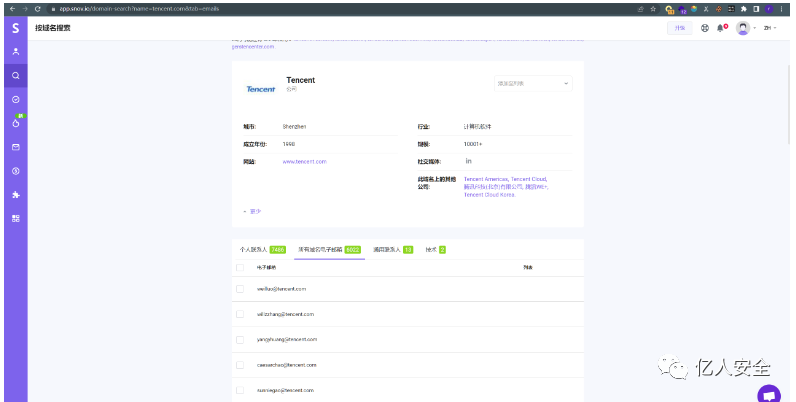Open the technology tab with badge 2
The width and height of the screenshot is (796, 402).
pos(436,250)
